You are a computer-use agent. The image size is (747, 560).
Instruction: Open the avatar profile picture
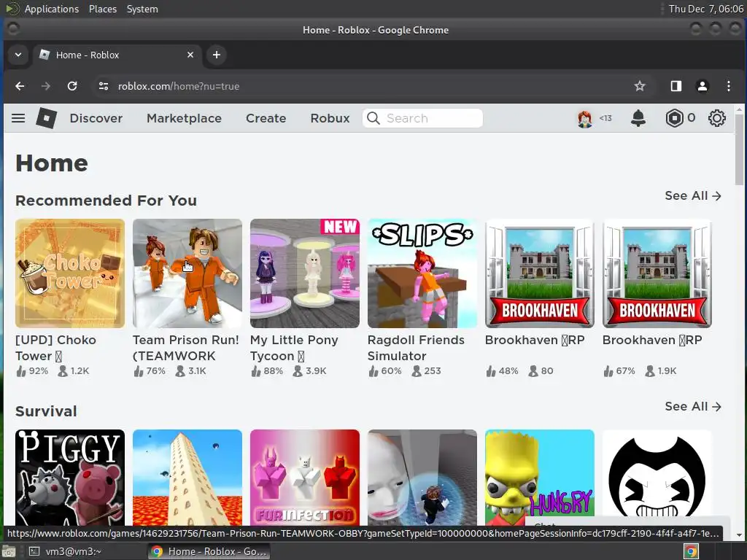click(584, 118)
